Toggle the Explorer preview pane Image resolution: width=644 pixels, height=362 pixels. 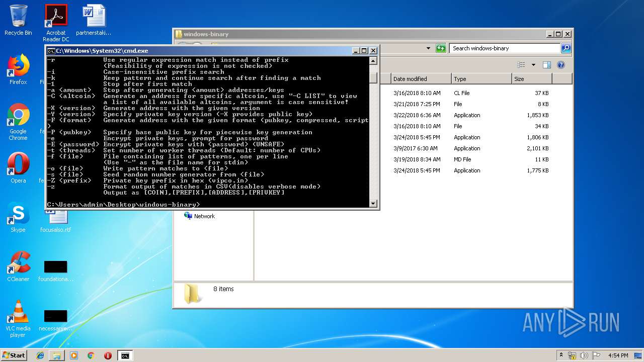[547, 65]
